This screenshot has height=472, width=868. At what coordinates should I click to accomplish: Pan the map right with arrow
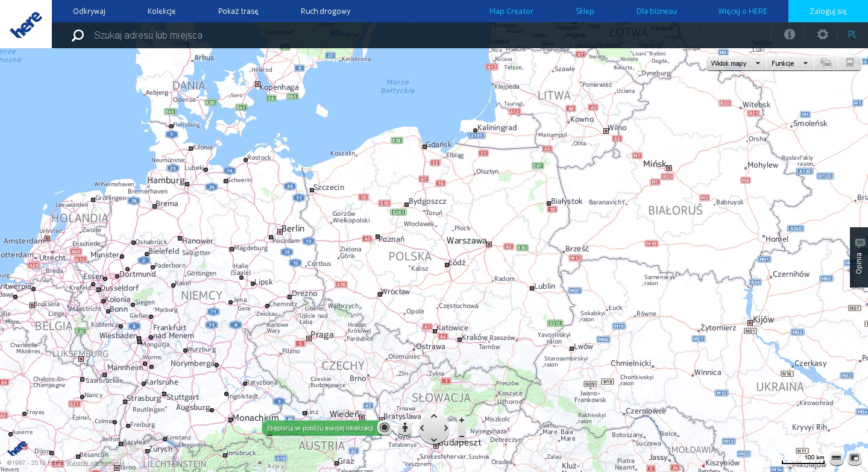coord(446,428)
